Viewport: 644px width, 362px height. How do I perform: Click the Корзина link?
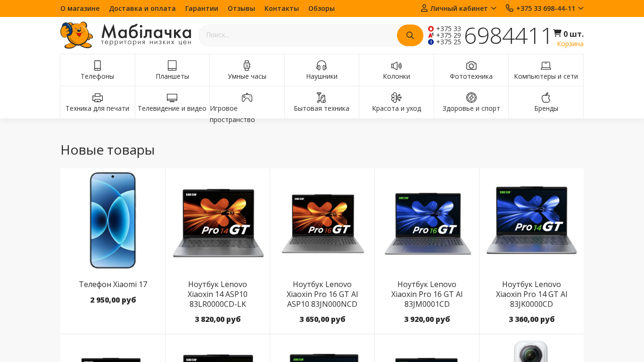[570, 44]
